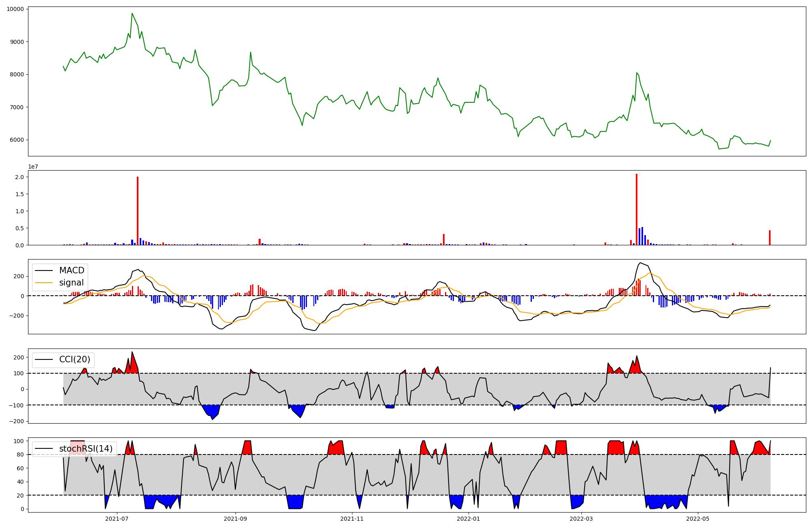The image size is (812, 528).
Task: Click the 2021-09 x-axis date label
Action: coord(235,519)
